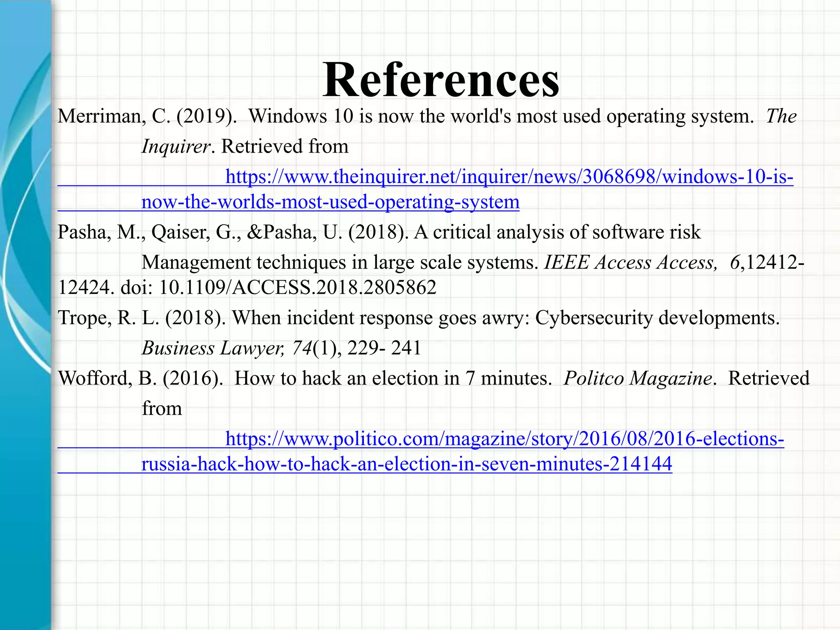This screenshot has height=630, width=840.
Task: Click the page range '229- 241'
Action: [384, 348]
